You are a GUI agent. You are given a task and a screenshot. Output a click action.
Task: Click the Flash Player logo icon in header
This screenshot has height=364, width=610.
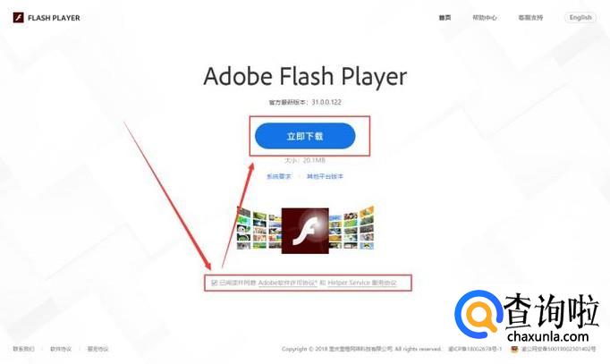click(x=18, y=18)
